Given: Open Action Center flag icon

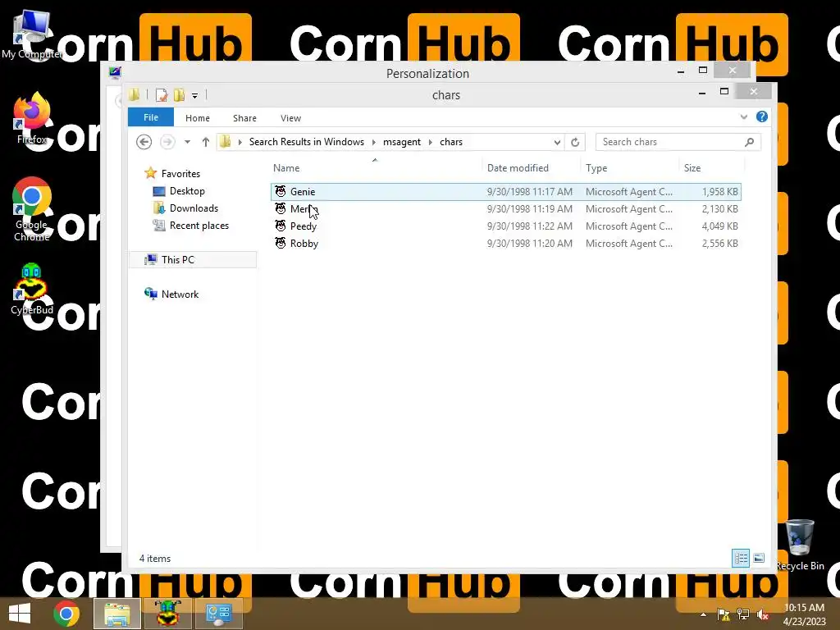Looking at the screenshot, I should pyautogui.click(x=724, y=614).
